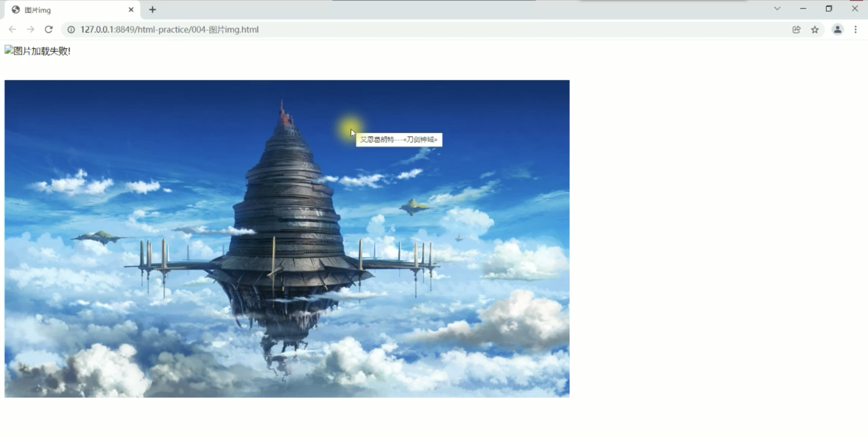
Task: Click the 图片加载失败! alt text
Action: (x=42, y=51)
